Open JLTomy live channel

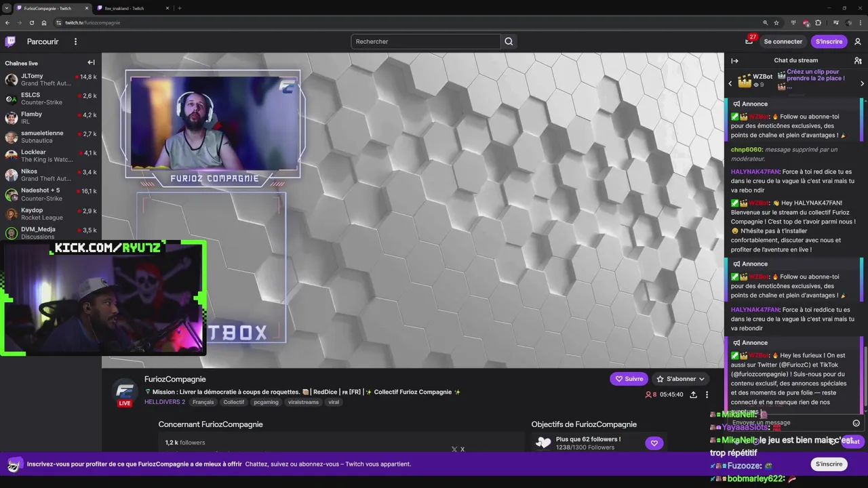coord(51,80)
